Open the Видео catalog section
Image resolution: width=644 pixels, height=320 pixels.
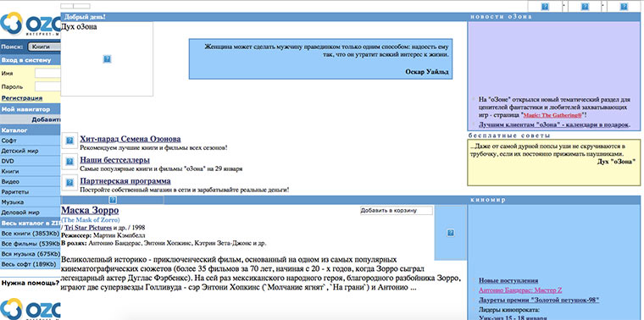click(30, 181)
